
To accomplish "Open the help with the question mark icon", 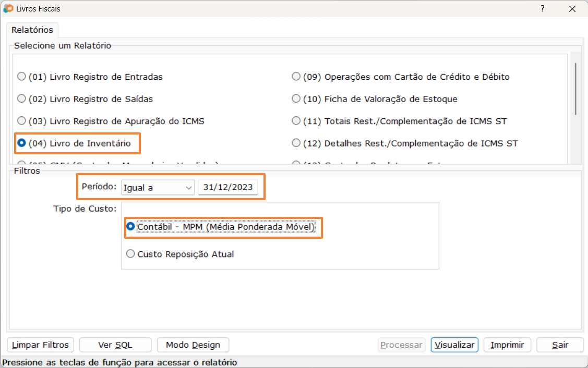I will pos(542,9).
